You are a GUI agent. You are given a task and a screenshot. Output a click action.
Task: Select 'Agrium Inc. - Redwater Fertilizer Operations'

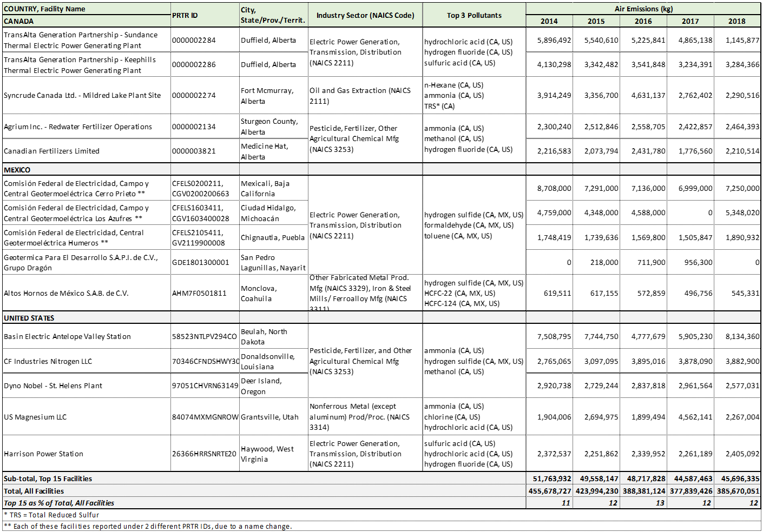coord(78,127)
